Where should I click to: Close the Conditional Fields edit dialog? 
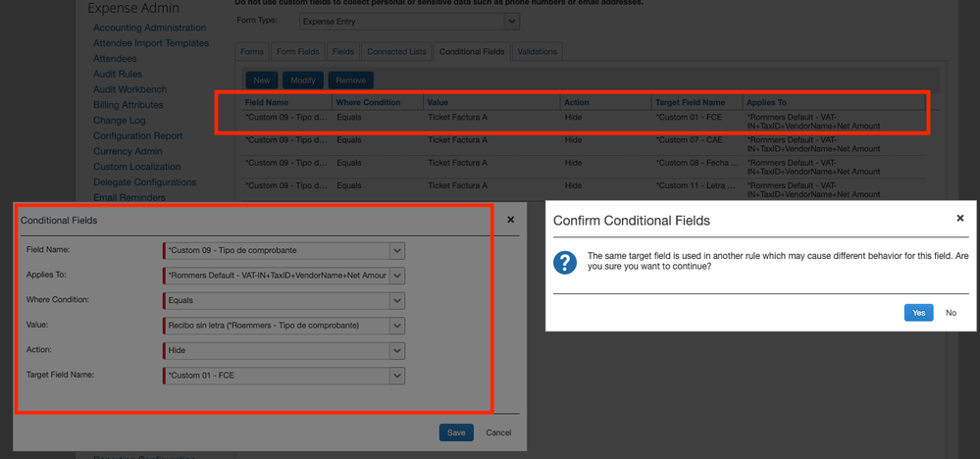[x=511, y=220]
